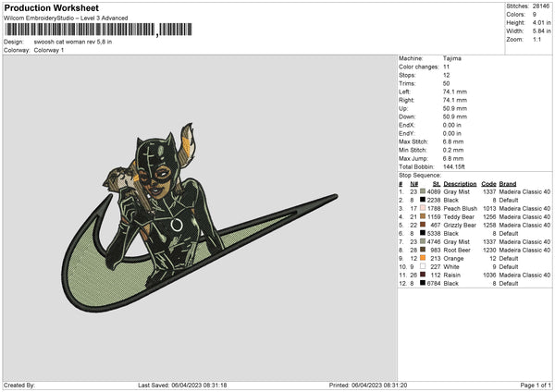Screen dimensions: 555x392
Task: Click the 'EndY:' label
Action: [407, 133]
